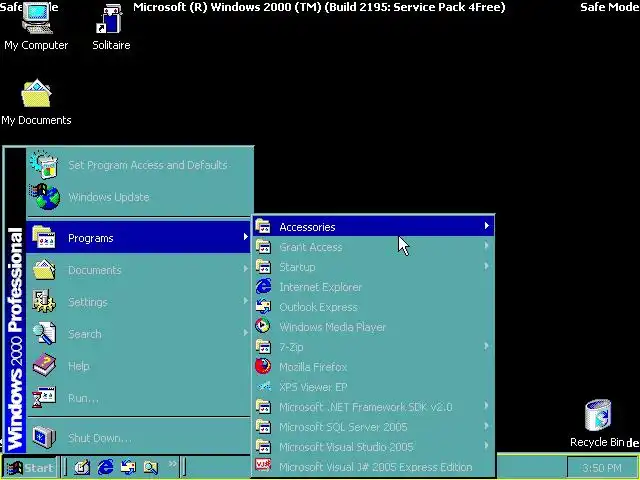Select Microsoft Visual Studio 2005 entry
Image resolution: width=640 pixels, height=480 pixels.
point(373,447)
